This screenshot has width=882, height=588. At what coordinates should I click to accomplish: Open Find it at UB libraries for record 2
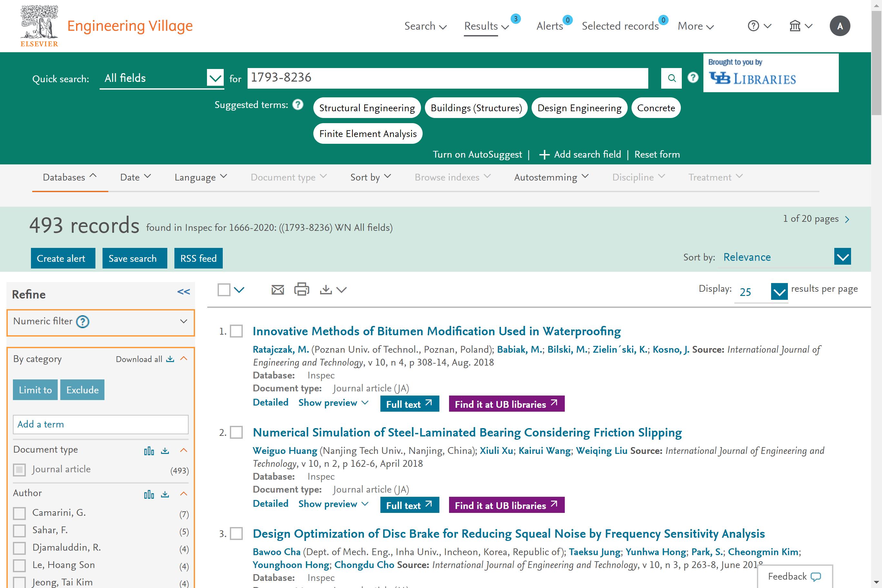[x=506, y=505]
